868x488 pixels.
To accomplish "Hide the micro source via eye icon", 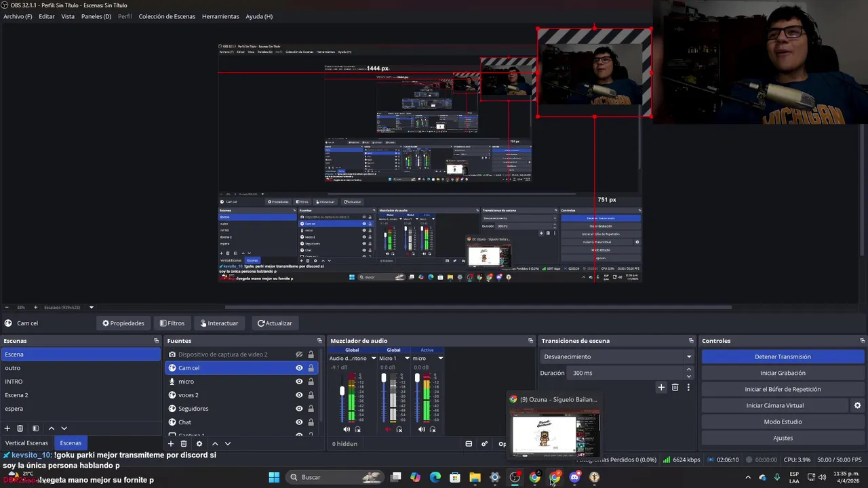I will point(299,382).
